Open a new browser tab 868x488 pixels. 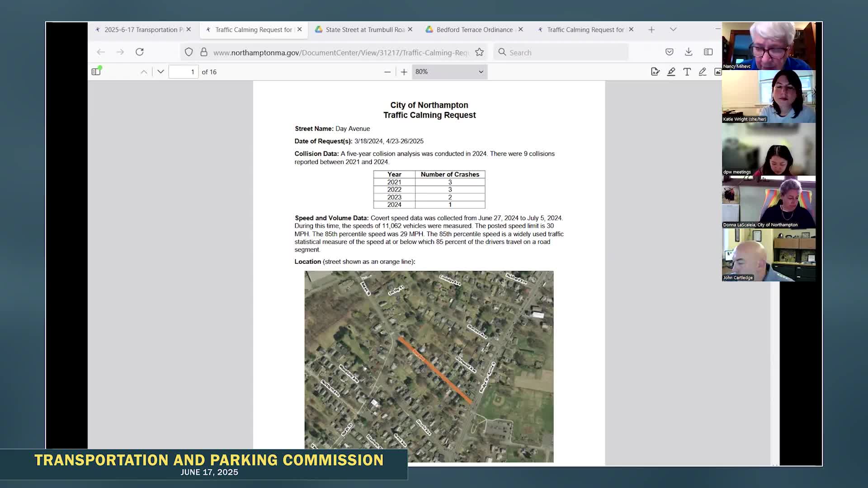pyautogui.click(x=651, y=30)
